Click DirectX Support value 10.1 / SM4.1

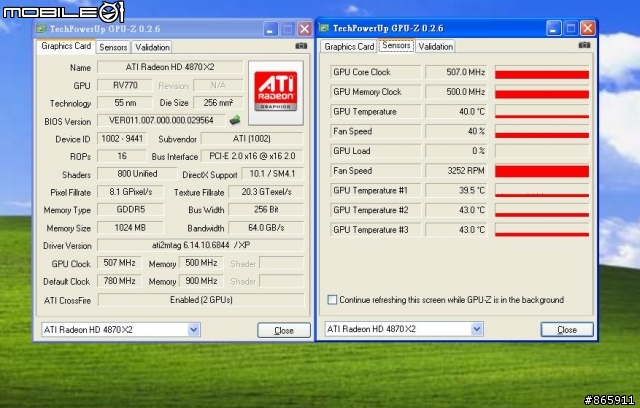[272, 173]
